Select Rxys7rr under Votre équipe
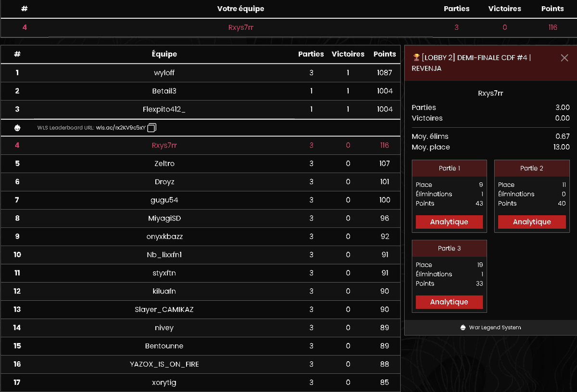Image resolution: width=577 pixels, height=392 pixels. (x=240, y=27)
